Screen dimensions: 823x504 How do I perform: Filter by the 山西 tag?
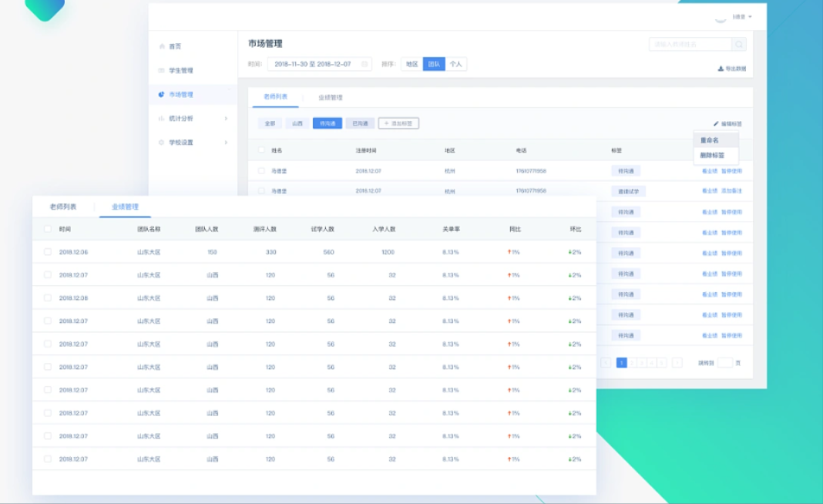click(297, 123)
